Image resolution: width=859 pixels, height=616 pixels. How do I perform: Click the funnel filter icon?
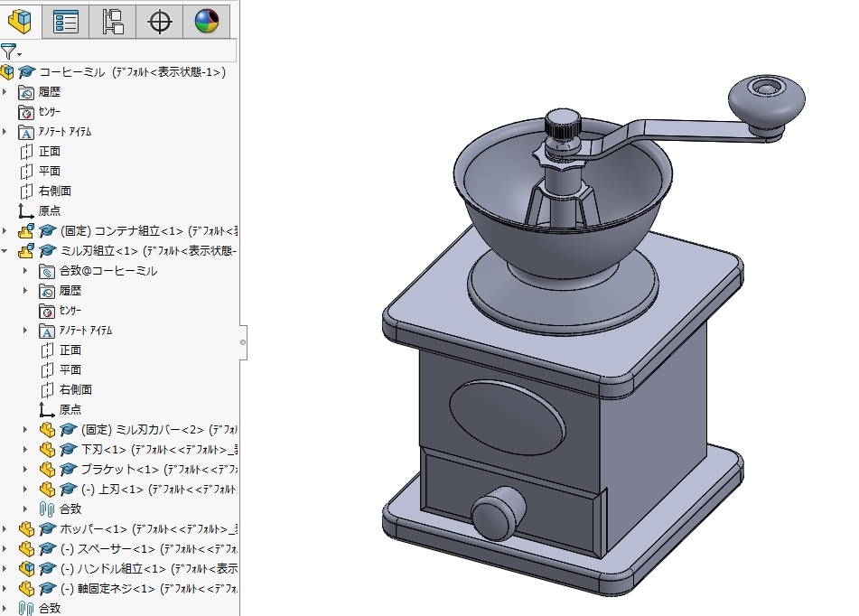(x=8, y=51)
